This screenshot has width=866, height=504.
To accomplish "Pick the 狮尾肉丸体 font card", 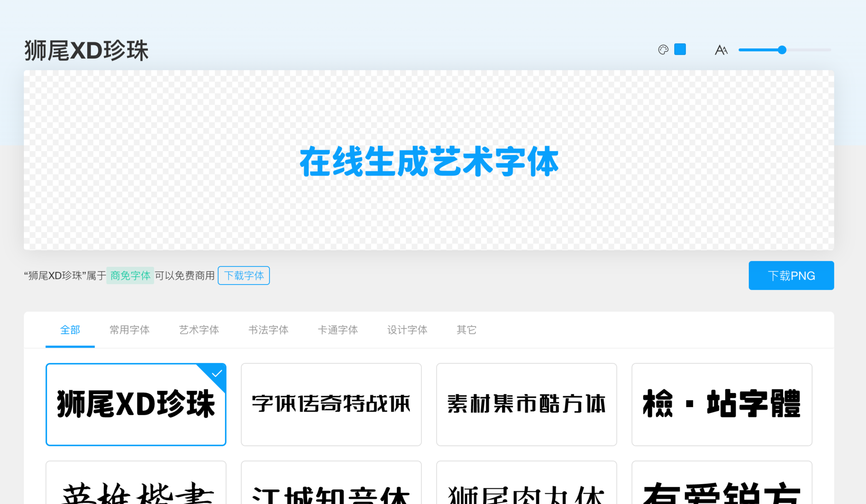I will tap(526, 482).
